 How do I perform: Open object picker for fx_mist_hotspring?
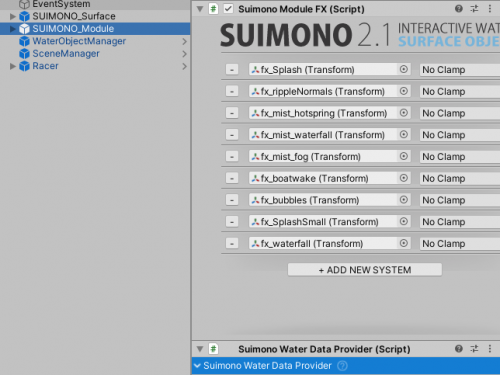pyautogui.click(x=404, y=113)
